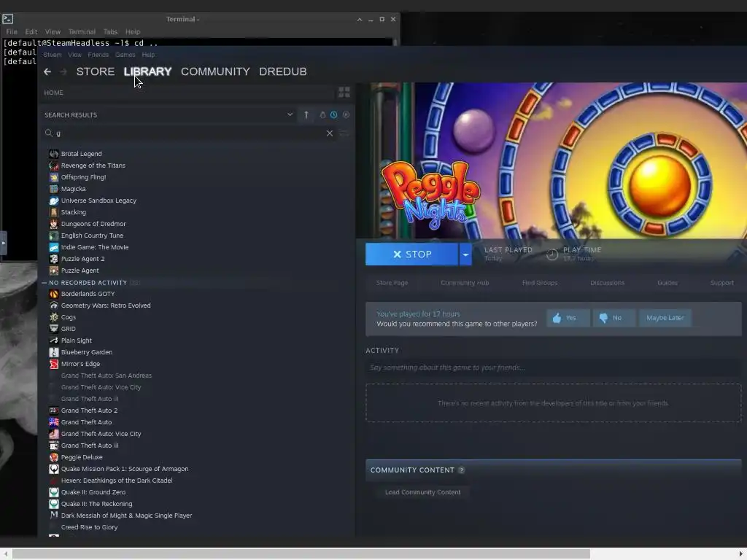The image size is (747, 560).
Task: Click the magnifier icon in library search
Action: click(49, 133)
